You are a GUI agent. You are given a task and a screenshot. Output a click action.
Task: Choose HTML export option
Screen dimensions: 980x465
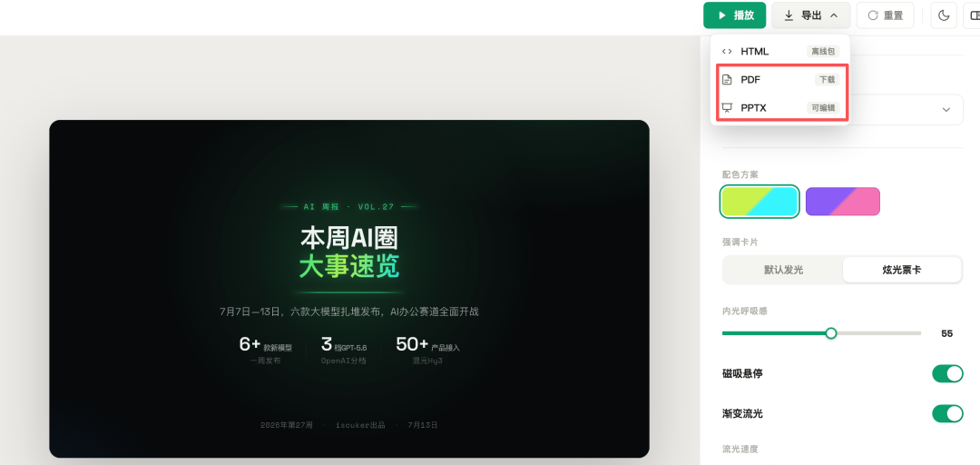pos(779,52)
